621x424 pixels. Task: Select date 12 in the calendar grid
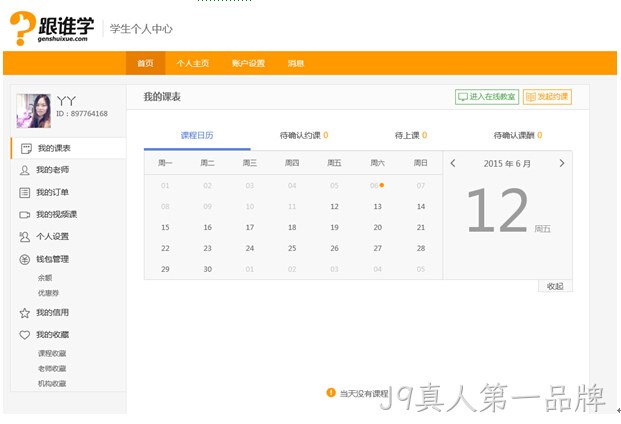click(335, 207)
